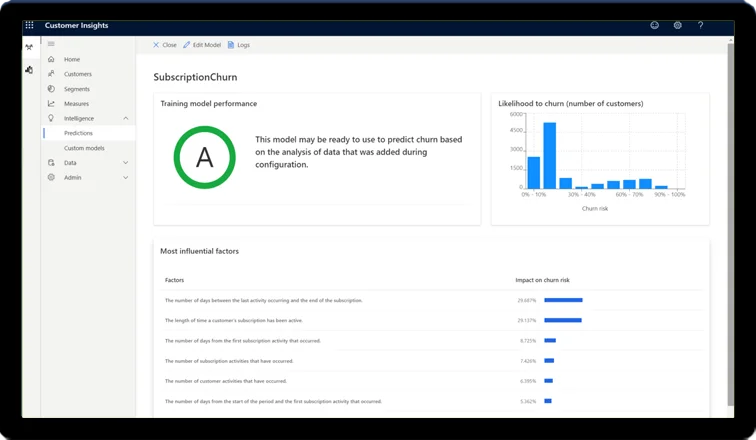Click 'This model may be ready' message
Screen dimensions: 756x440
click(x=359, y=152)
